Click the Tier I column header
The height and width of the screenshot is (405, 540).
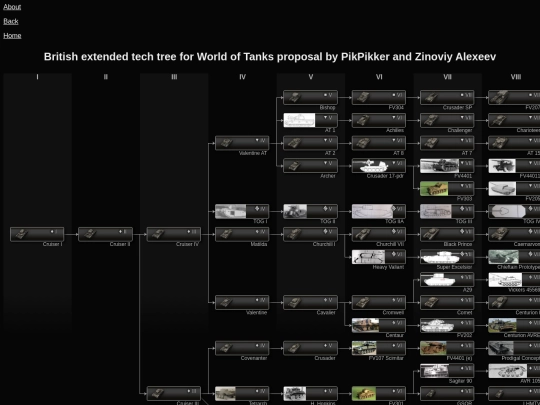37,77
